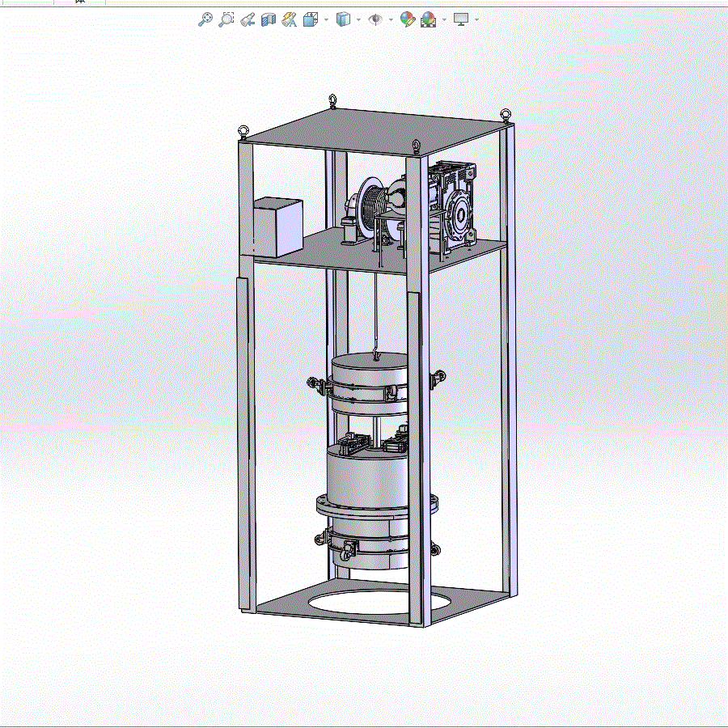Screen dimensions: 728x728
Task: Click the Zoom to Fit icon
Action: point(205,19)
